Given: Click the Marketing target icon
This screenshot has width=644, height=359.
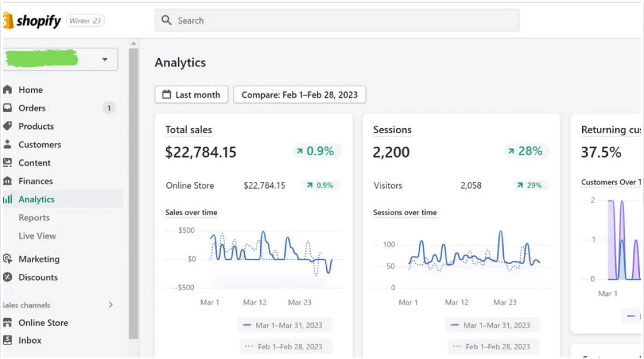Looking at the screenshot, I should click(x=8, y=259).
